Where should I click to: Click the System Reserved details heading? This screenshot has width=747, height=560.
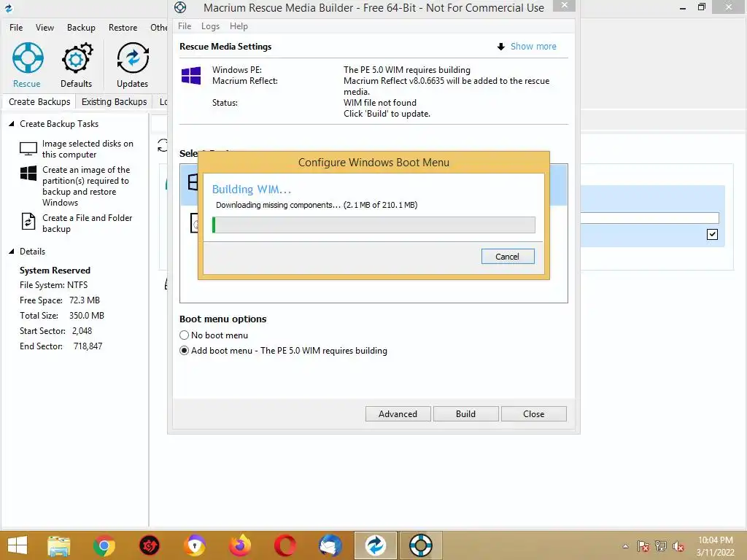[x=55, y=271]
